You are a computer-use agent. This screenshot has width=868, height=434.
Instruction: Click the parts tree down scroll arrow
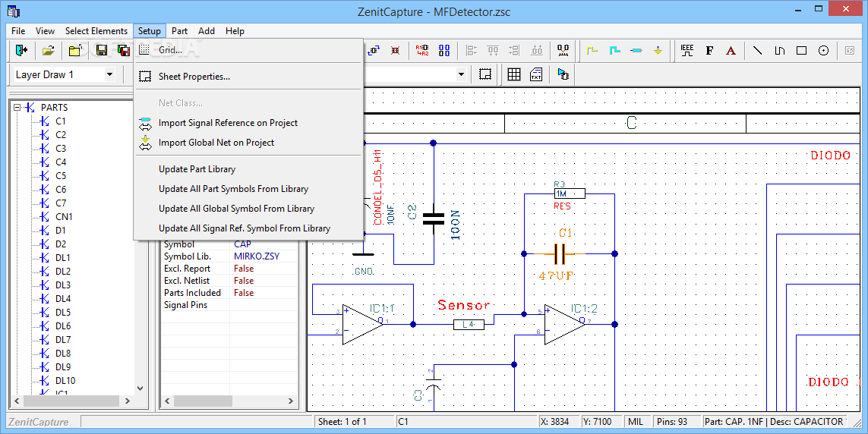pyautogui.click(x=140, y=388)
